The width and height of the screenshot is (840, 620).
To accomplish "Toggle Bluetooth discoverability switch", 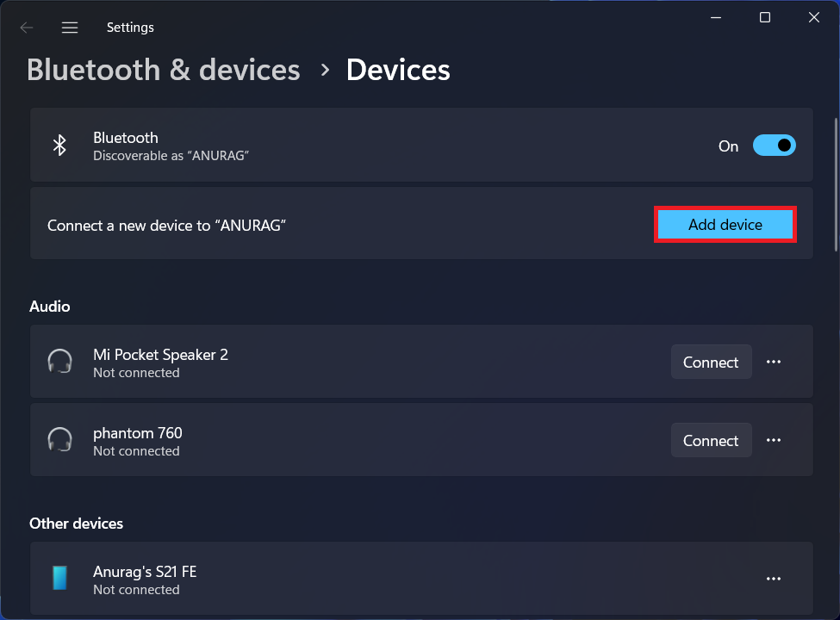I will (774, 145).
